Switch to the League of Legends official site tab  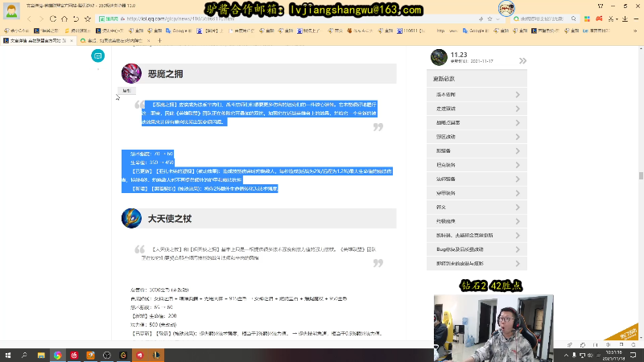(x=38, y=41)
